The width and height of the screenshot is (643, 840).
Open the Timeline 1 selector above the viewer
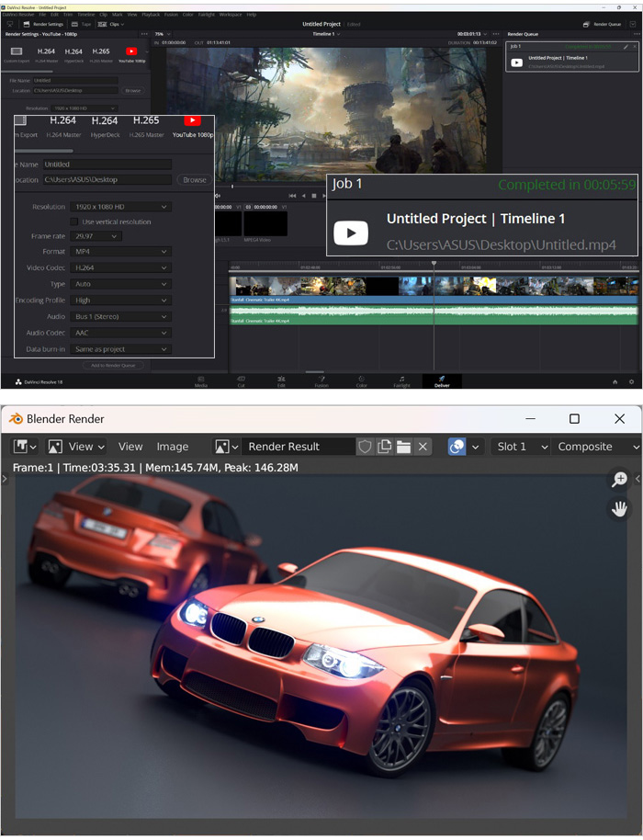pos(326,34)
